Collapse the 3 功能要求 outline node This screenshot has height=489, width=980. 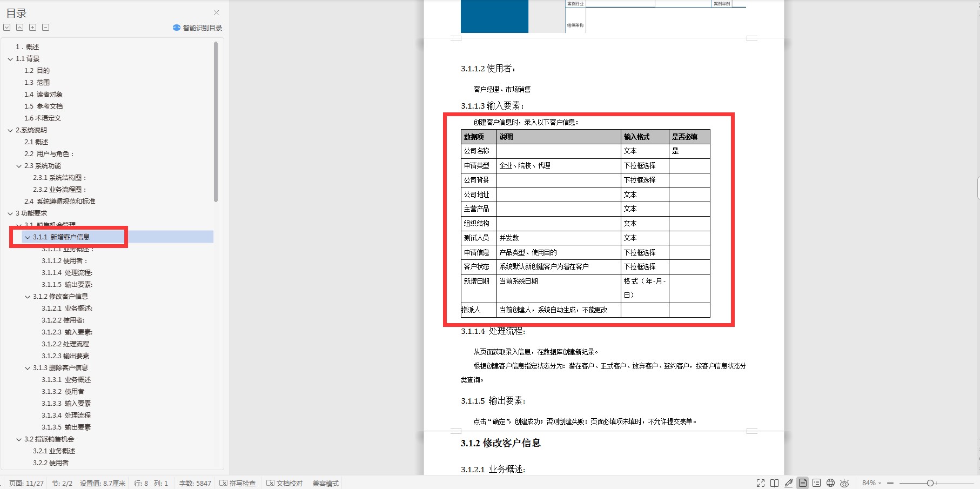point(10,213)
